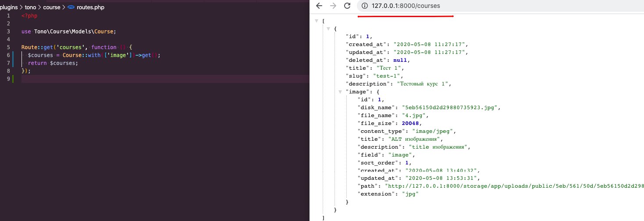The width and height of the screenshot is (644, 221).
Task: Click the "sort_order" value 1
Action: pyautogui.click(x=406, y=163)
